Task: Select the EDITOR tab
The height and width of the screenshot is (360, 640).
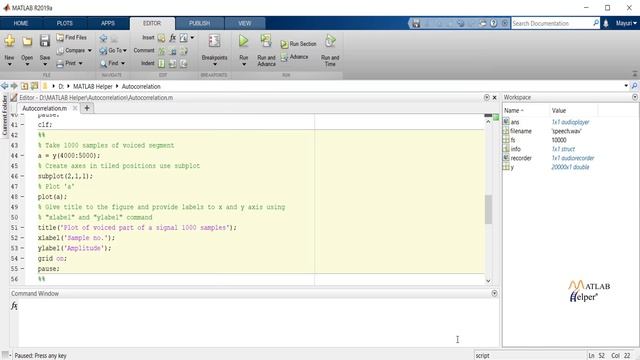Action: tap(152, 23)
